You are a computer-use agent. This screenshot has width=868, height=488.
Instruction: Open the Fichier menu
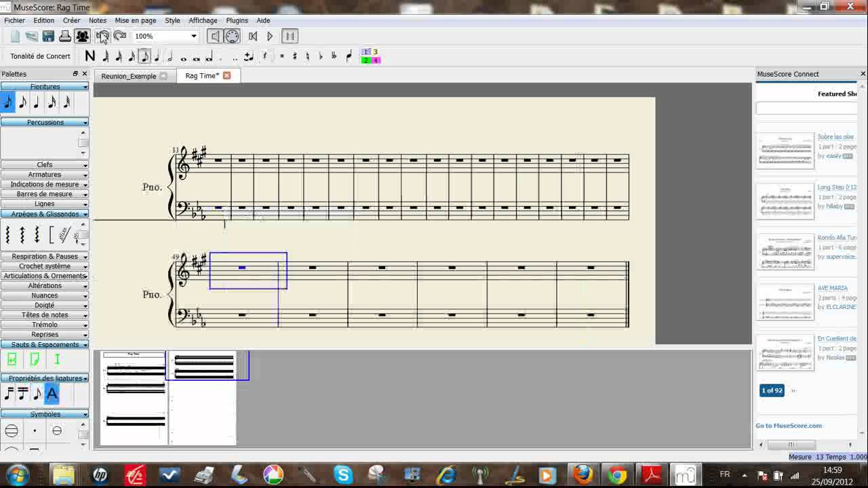tap(14, 20)
